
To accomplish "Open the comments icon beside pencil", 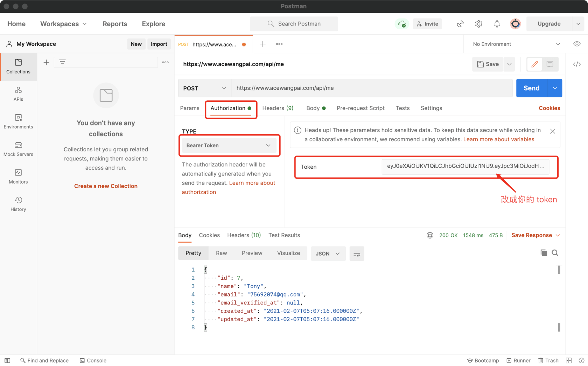I will (x=550, y=64).
